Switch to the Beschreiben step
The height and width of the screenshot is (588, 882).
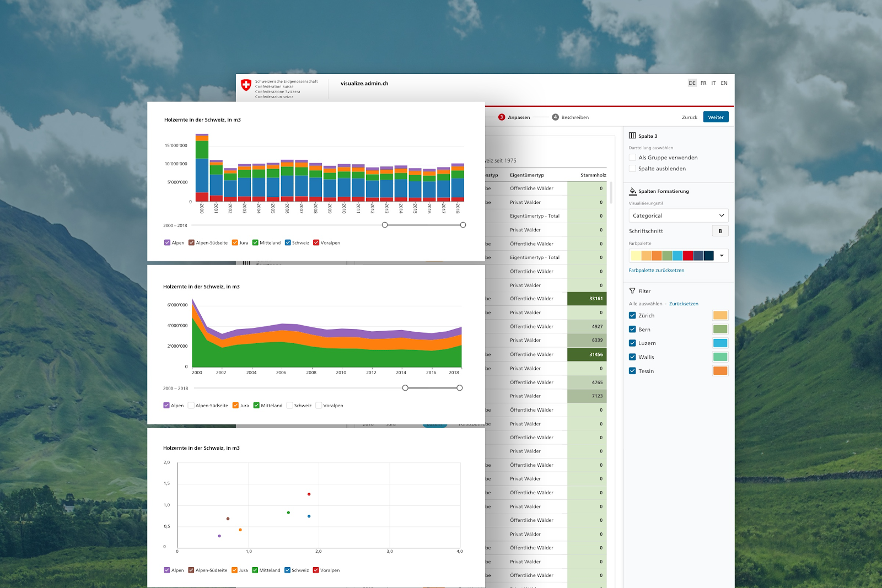pyautogui.click(x=575, y=117)
